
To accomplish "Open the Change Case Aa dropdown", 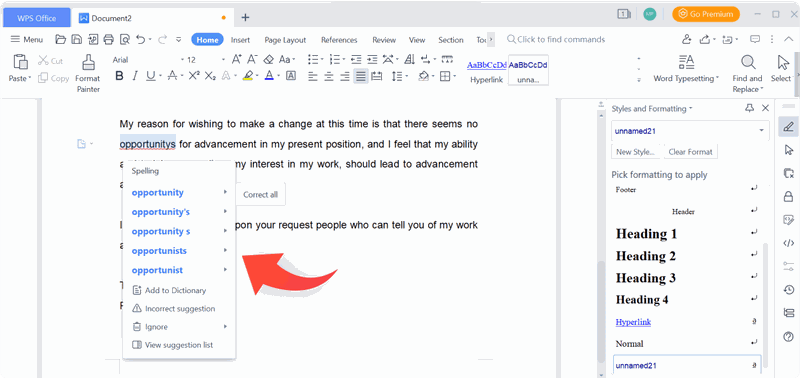I will pyautogui.click(x=286, y=59).
